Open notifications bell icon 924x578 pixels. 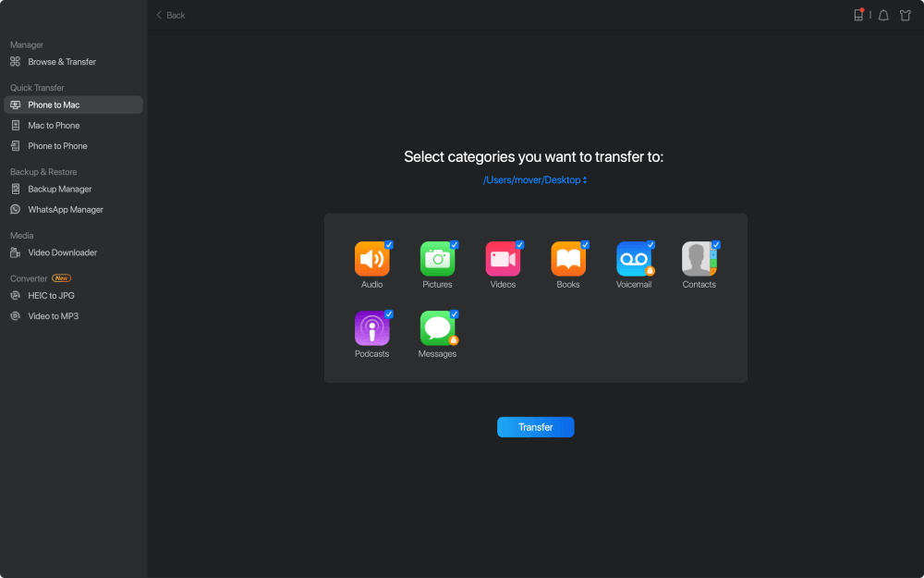pyautogui.click(x=883, y=16)
